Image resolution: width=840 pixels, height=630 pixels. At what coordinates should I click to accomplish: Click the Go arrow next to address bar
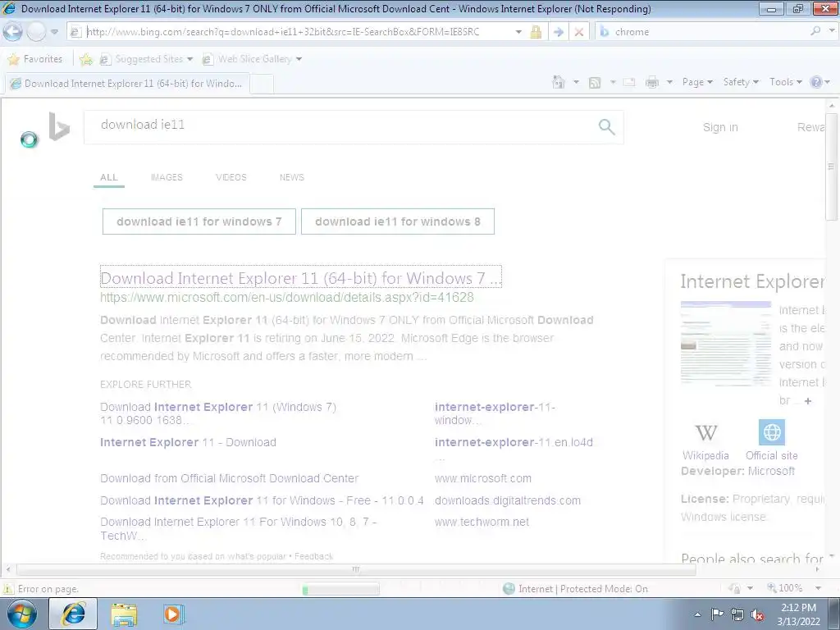(x=558, y=32)
